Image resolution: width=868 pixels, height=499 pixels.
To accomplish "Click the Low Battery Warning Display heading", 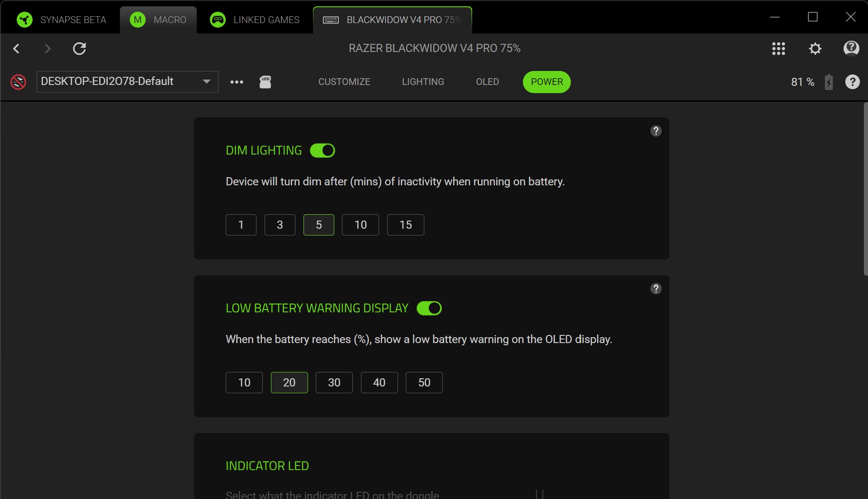I will click(x=317, y=308).
